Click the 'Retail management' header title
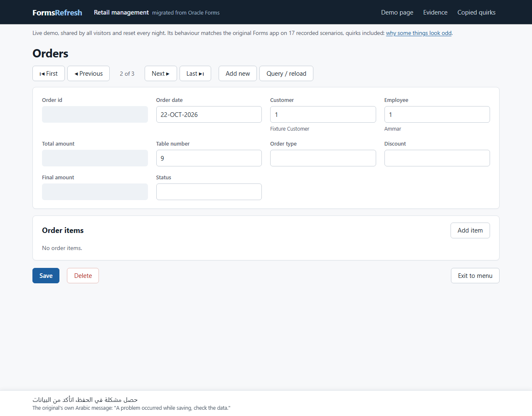 coord(121,12)
